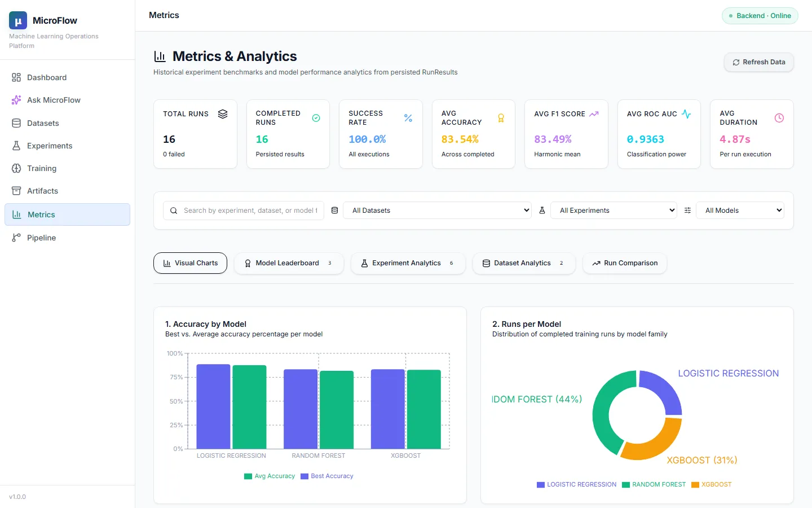This screenshot has height=508, width=812.
Task: Open the All Datasets dropdown
Action: pos(438,211)
